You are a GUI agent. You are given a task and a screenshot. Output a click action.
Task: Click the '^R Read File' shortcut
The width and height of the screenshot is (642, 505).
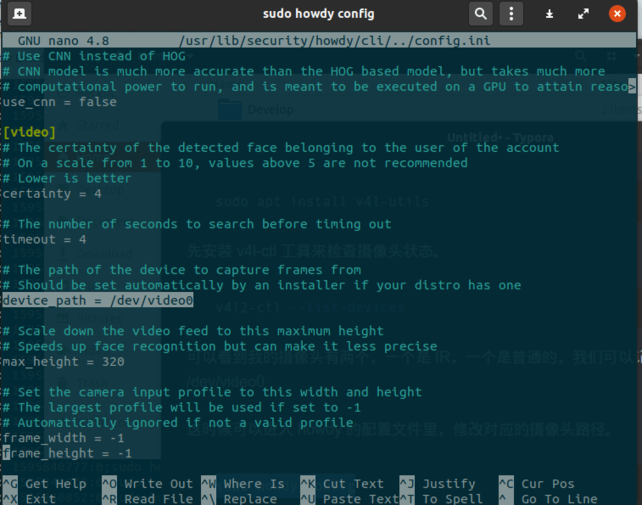147,499
